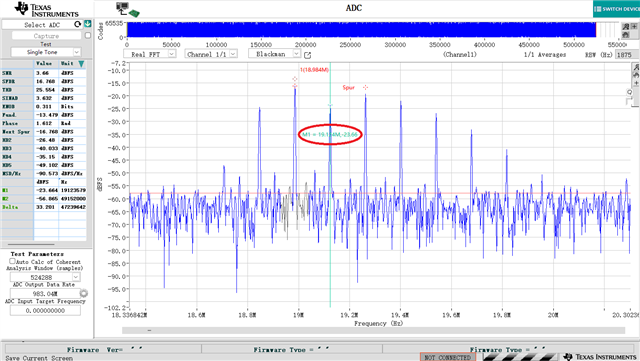This screenshot has height=361, width=640.
Task: Open the Blackman window dropdown
Action: tap(274, 53)
